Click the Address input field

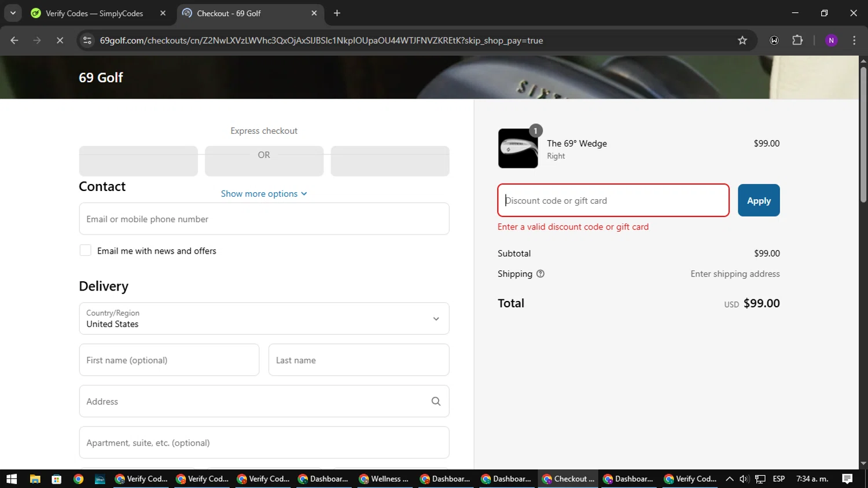click(x=264, y=401)
